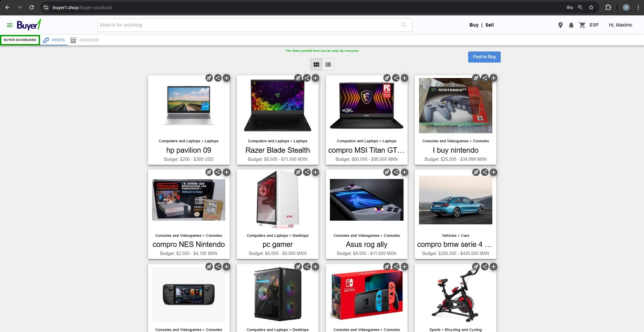644x332 pixels.
Task: Boost the compro NES Nintendo post (rocket icon)
Action: [x=209, y=172]
